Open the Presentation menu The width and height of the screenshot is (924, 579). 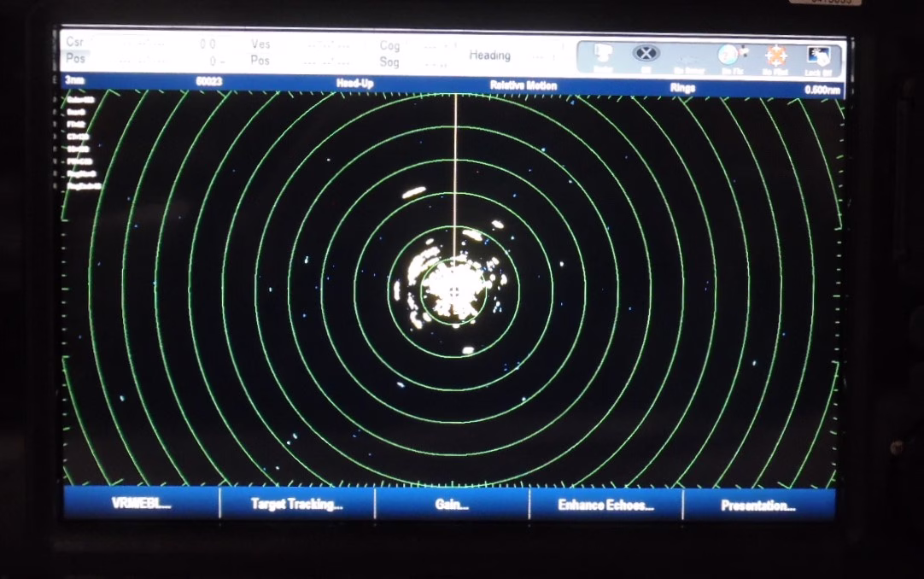pos(759,506)
